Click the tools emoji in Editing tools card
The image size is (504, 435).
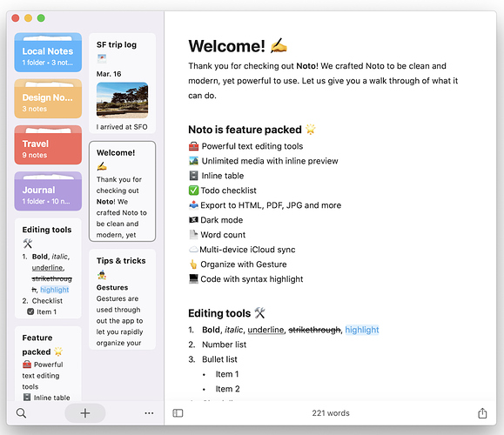(28, 244)
